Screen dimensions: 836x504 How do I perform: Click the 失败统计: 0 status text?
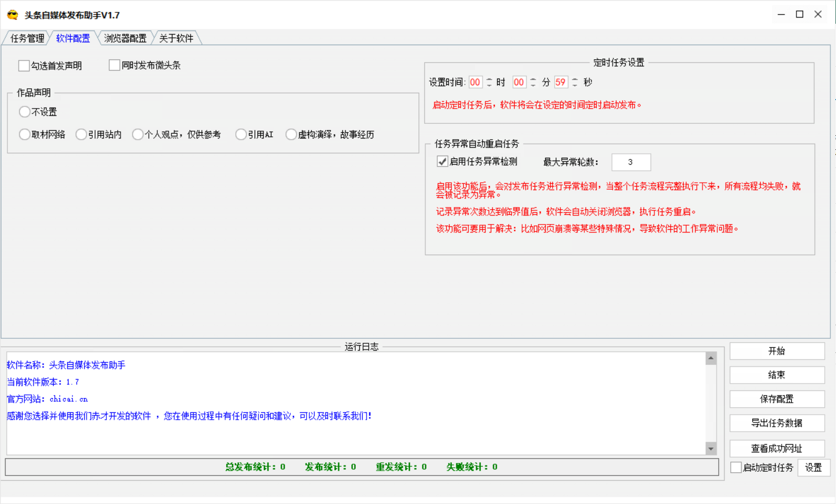click(472, 467)
